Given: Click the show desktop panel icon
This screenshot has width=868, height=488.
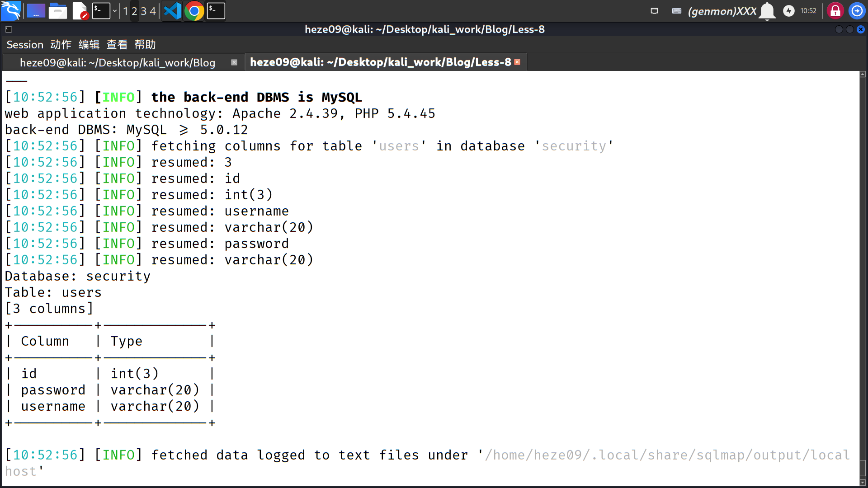Looking at the screenshot, I should 36,11.
